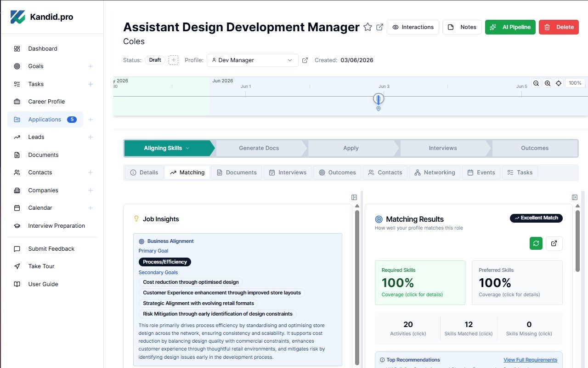588x368 pixels.
Task: Switch to the Tasks tab
Action: (x=520, y=172)
